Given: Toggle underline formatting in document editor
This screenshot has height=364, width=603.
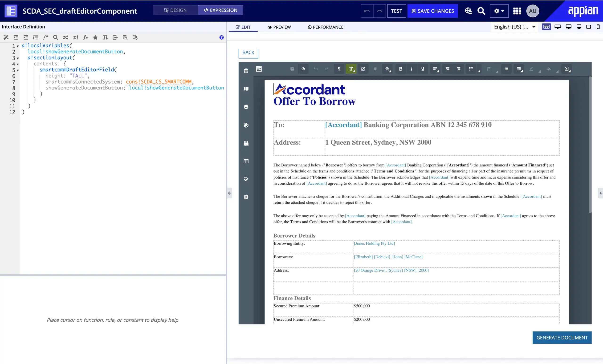Looking at the screenshot, I should coord(422,69).
